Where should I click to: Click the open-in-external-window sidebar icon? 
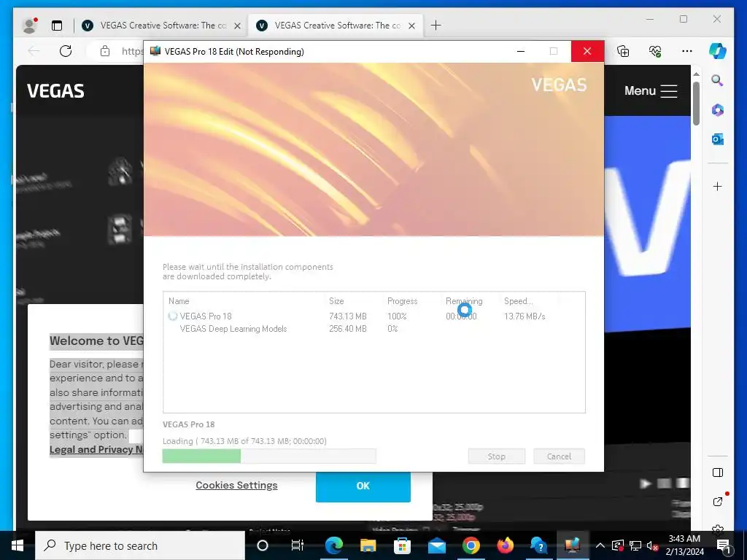pos(718,502)
